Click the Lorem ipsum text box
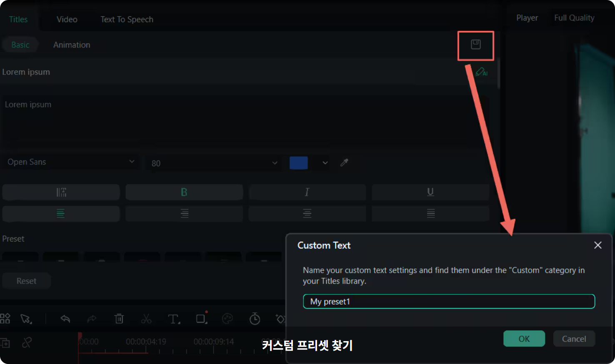 pos(245,121)
